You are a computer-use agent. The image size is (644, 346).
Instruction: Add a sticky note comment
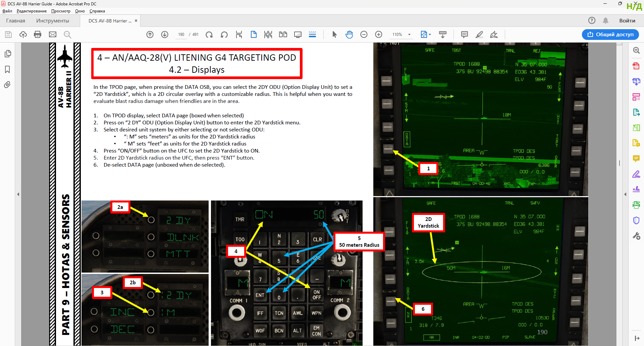(x=465, y=35)
